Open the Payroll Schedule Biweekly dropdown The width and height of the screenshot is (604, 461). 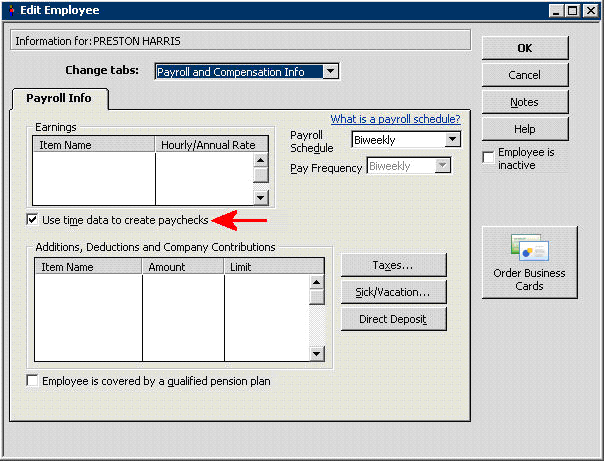point(453,139)
